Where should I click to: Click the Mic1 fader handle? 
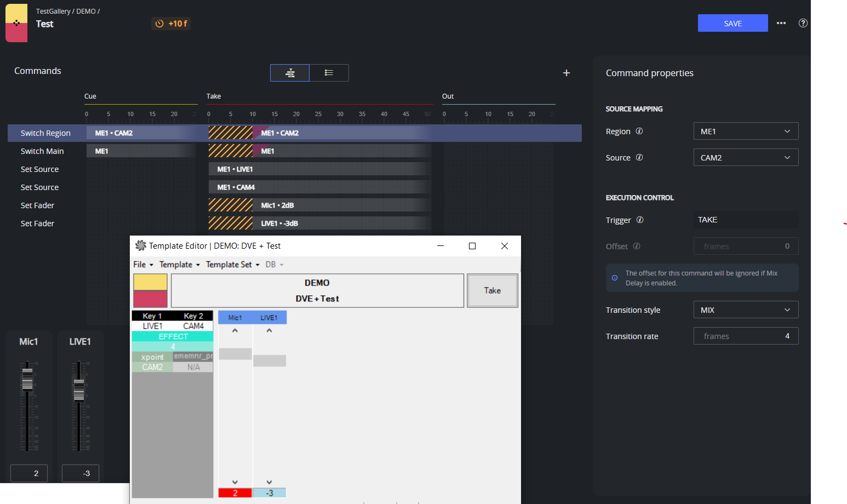[x=27, y=379]
